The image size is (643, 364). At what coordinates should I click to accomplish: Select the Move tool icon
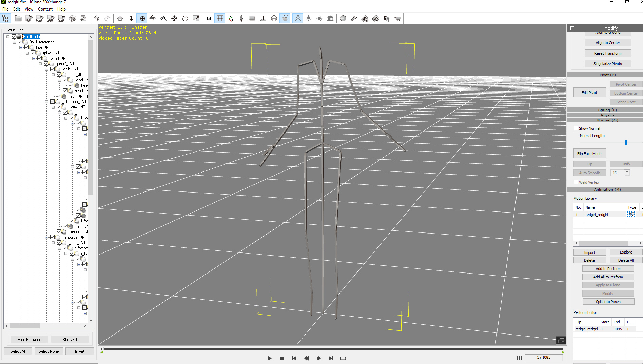click(x=142, y=19)
